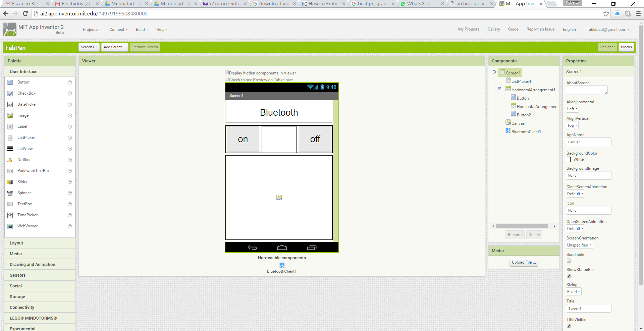Click the Upload File button
The height and width of the screenshot is (331, 644).
point(524,262)
